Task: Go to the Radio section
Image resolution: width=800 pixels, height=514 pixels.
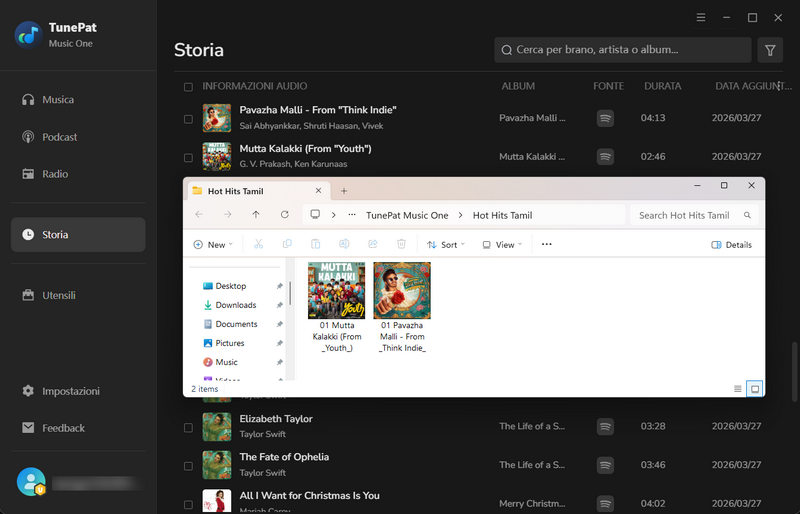Action: click(78, 174)
